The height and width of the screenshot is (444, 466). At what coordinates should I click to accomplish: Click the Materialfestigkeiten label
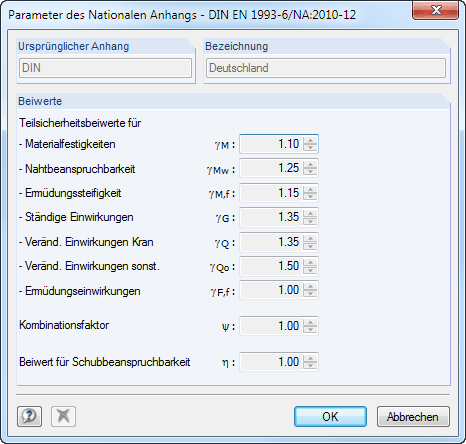[x=67, y=144]
